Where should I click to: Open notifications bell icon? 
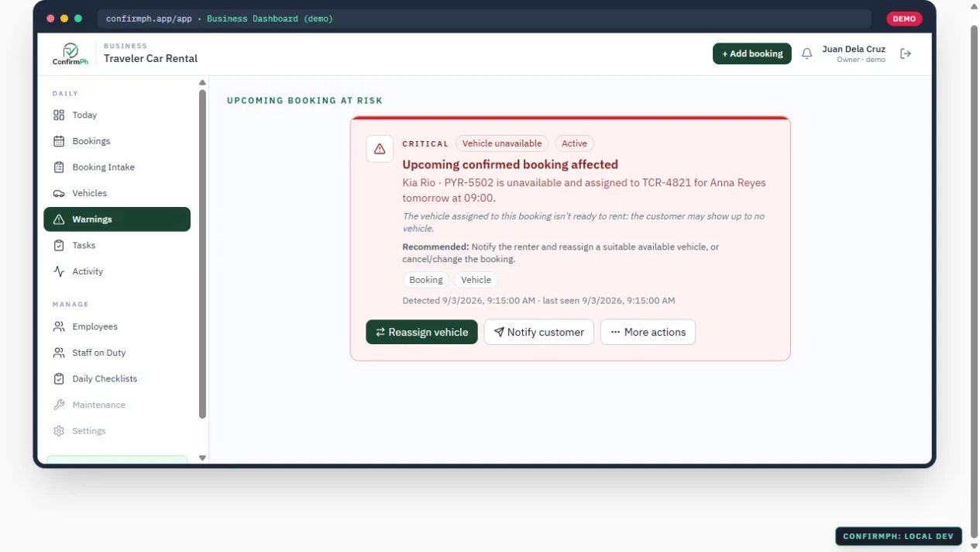(806, 53)
